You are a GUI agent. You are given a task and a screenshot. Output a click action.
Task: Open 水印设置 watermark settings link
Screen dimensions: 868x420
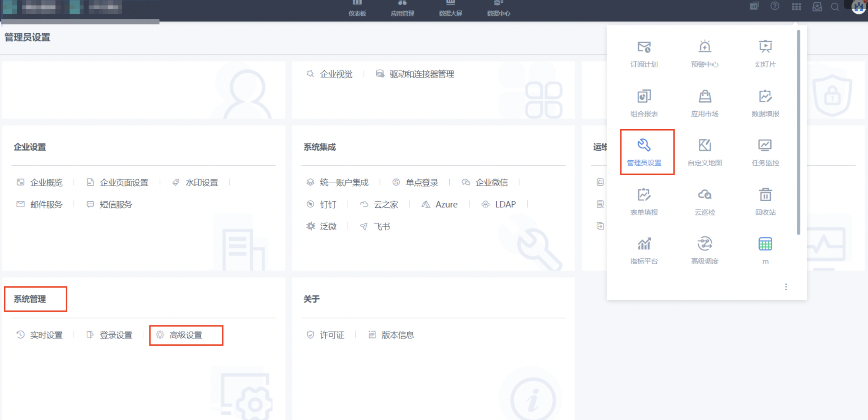pos(201,182)
